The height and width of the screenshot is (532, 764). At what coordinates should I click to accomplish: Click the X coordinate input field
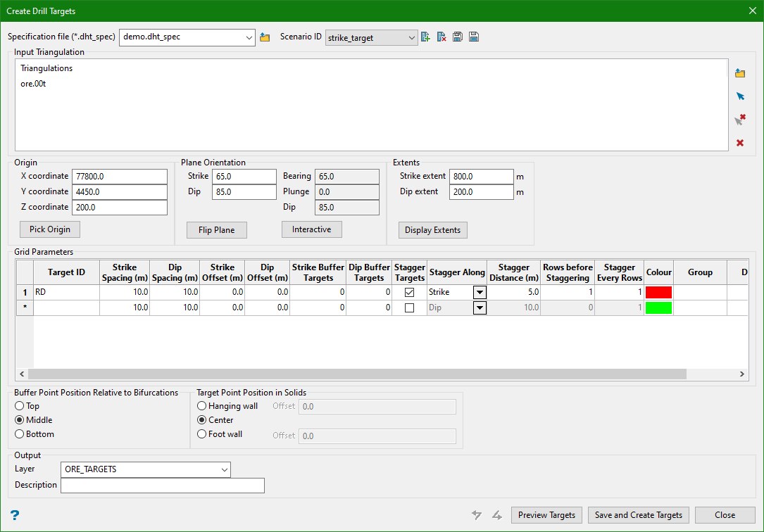[119, 176]
